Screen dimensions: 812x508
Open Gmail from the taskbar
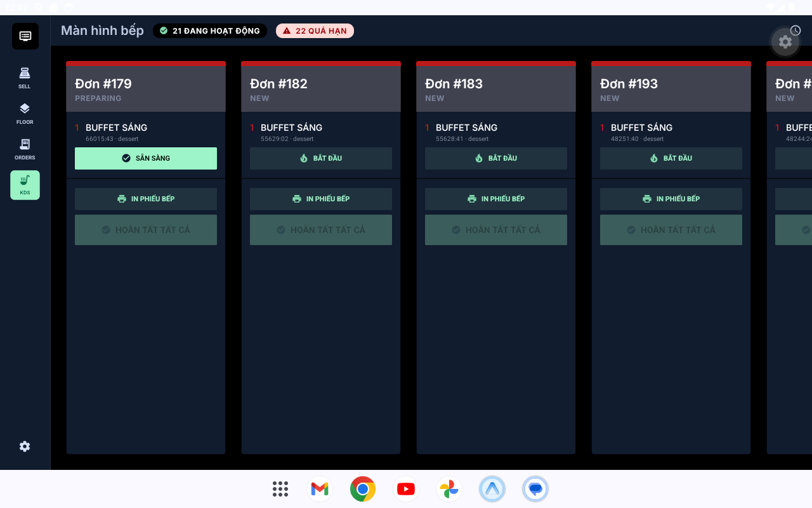tap(320, 489)
